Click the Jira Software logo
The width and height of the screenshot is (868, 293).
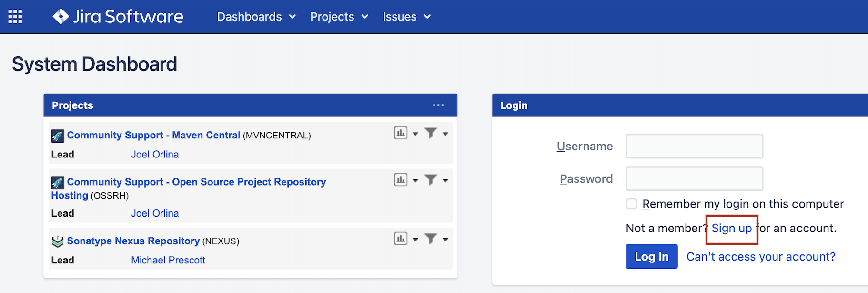[118, 17]
